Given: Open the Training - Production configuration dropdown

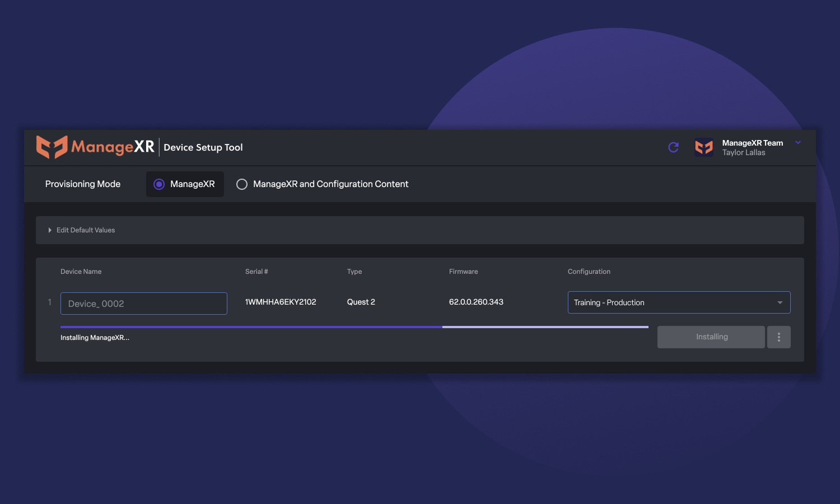Looking at the screenshot, I should click(679, 302).
